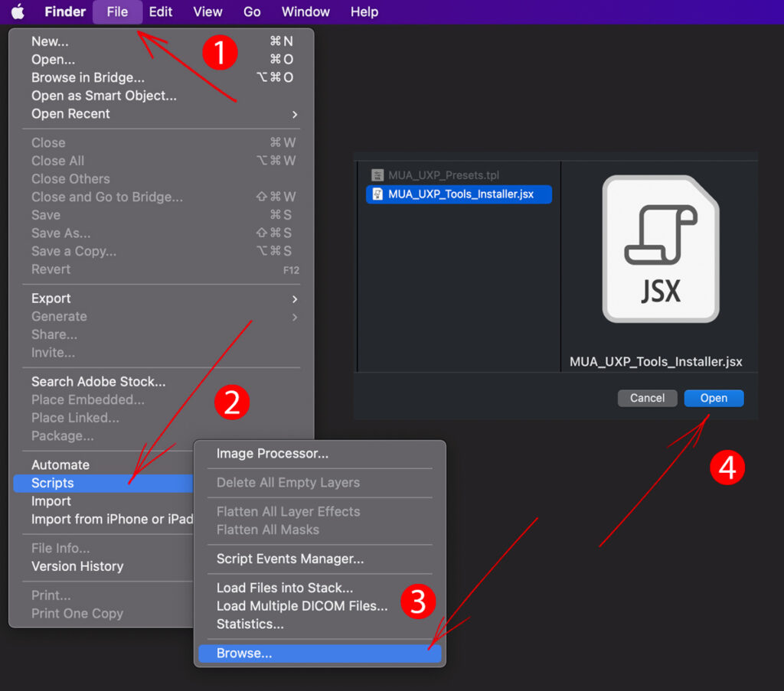784x691 pixels.
Task: Expand the Open Recent submenu
Action: point(162,114)
